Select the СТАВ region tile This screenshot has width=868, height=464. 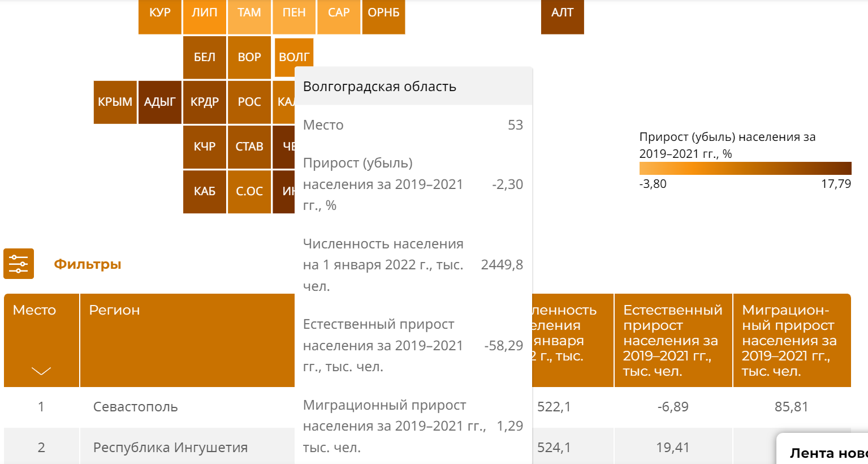tap(249, 147)
